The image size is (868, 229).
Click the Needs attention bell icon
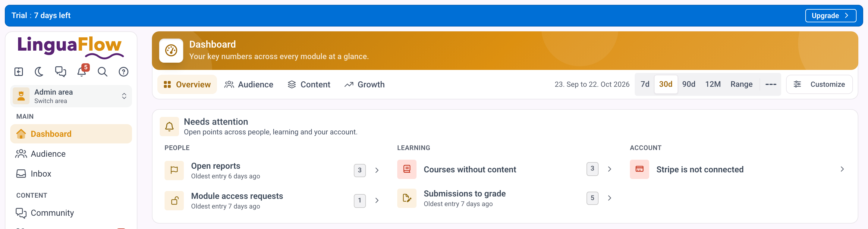coord(169,127)
